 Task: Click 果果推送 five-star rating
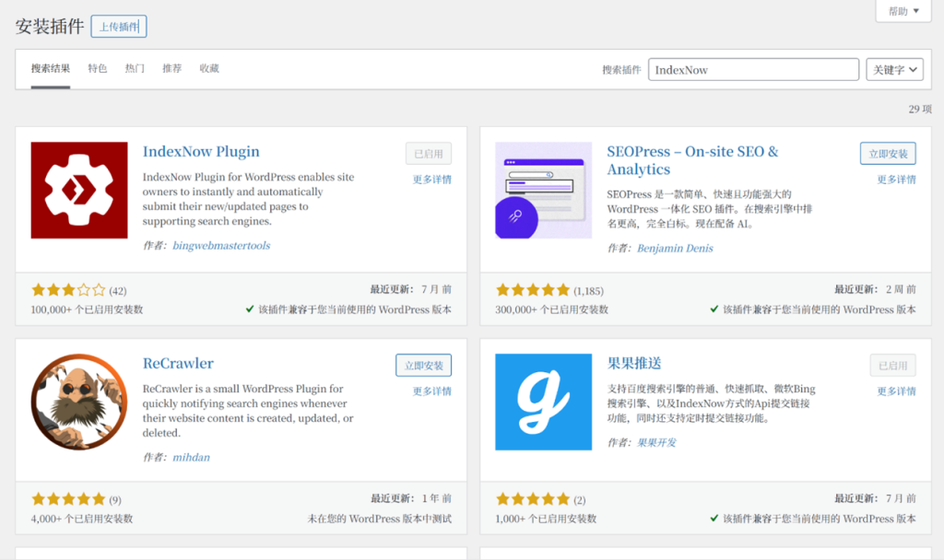point(533,499)
